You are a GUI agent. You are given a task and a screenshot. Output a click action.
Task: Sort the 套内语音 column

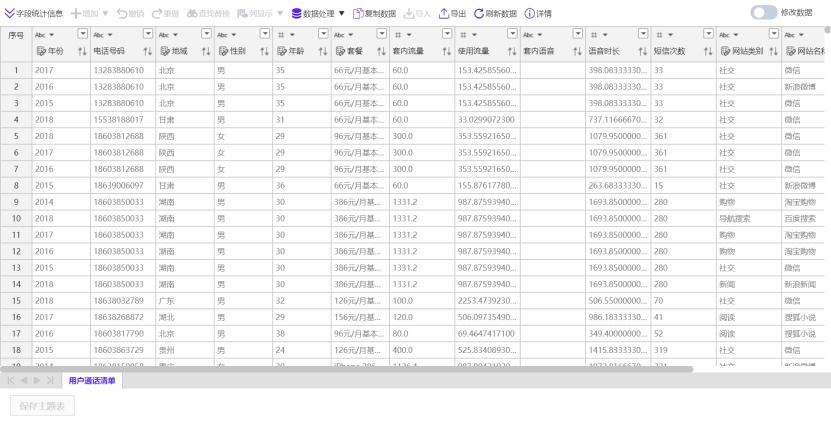(x=578, y=51)
